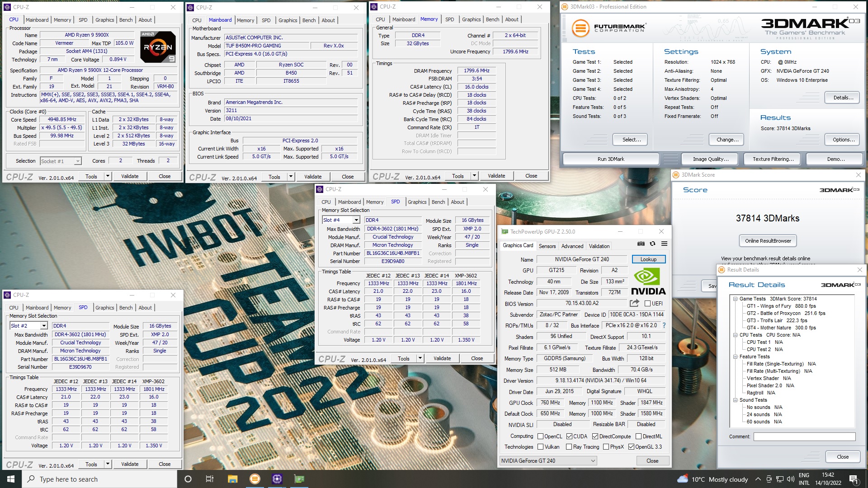This screenshot has height=488, width=868.
Task: Collapse the Game Tests tree node
Action: pos(735,299)
